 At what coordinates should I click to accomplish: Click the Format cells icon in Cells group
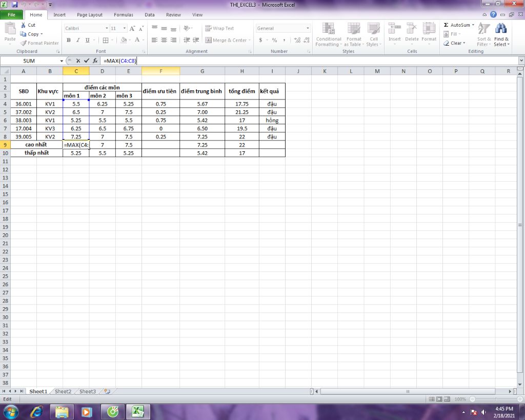coord(429,29)
